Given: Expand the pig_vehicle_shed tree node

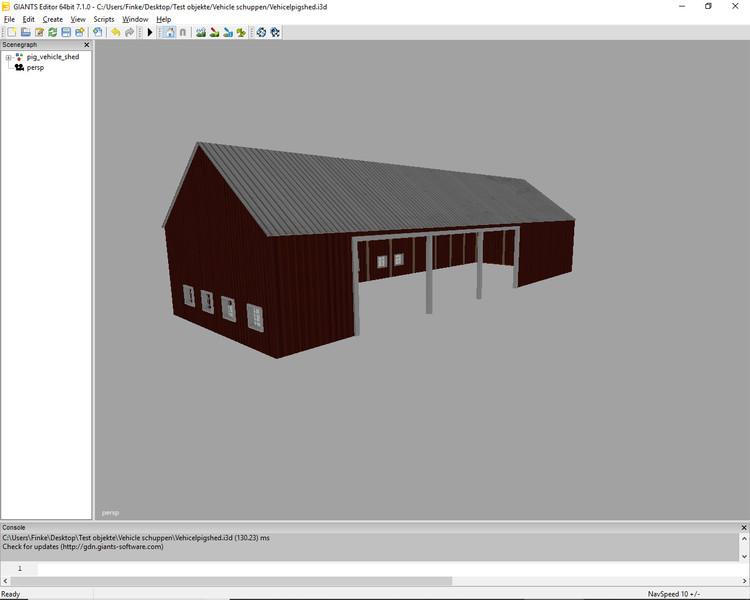Looking at the screenshot, I should [x=8, y=57].
